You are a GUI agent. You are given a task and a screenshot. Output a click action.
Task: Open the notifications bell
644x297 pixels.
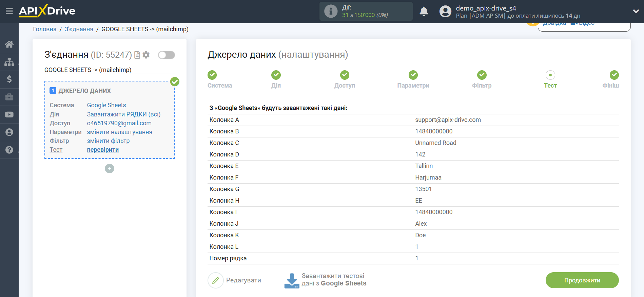coord(424,11)
